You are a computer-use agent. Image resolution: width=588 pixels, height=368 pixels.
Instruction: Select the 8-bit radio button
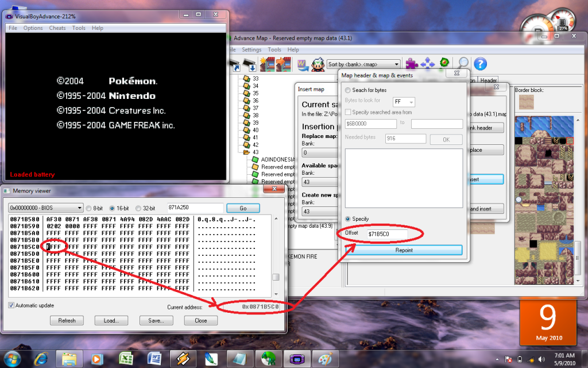click(x=89, y=208)
